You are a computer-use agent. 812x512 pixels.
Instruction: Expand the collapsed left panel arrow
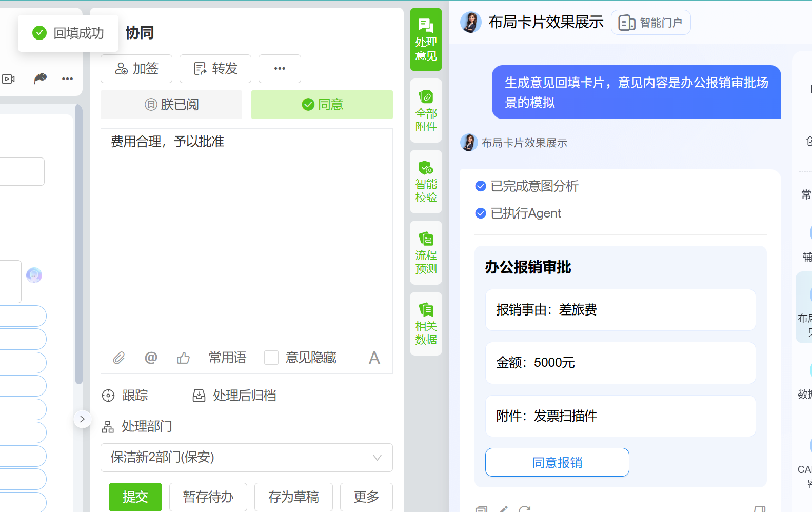(x=82, y=419)
